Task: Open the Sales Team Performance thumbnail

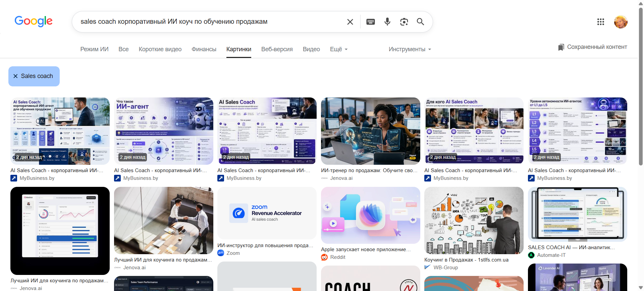Action: click(164, 283)
